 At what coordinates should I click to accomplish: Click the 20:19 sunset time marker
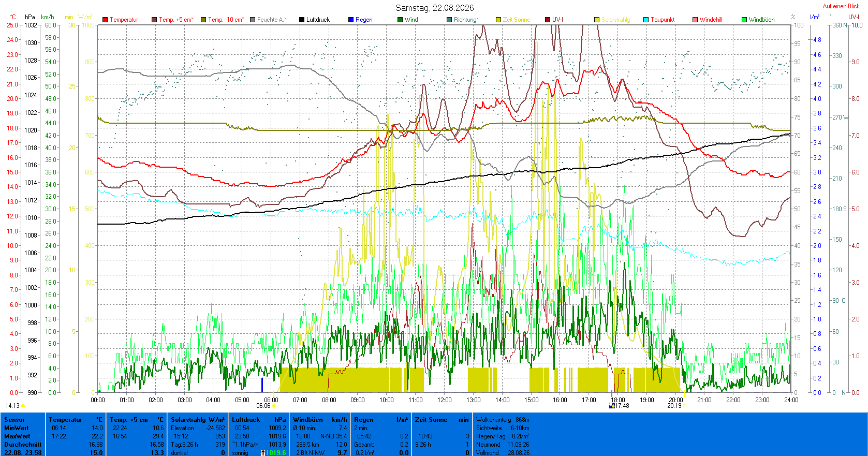click(674, 406)
